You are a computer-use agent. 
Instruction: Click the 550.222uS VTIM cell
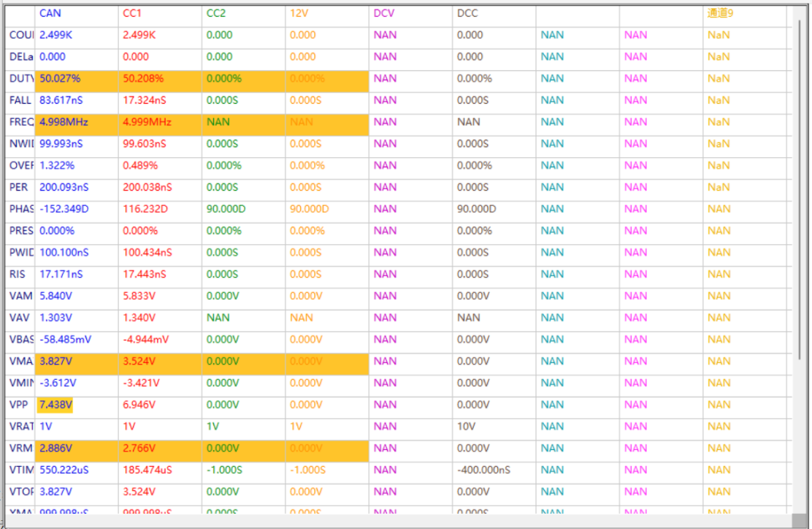tap(64, 470)
